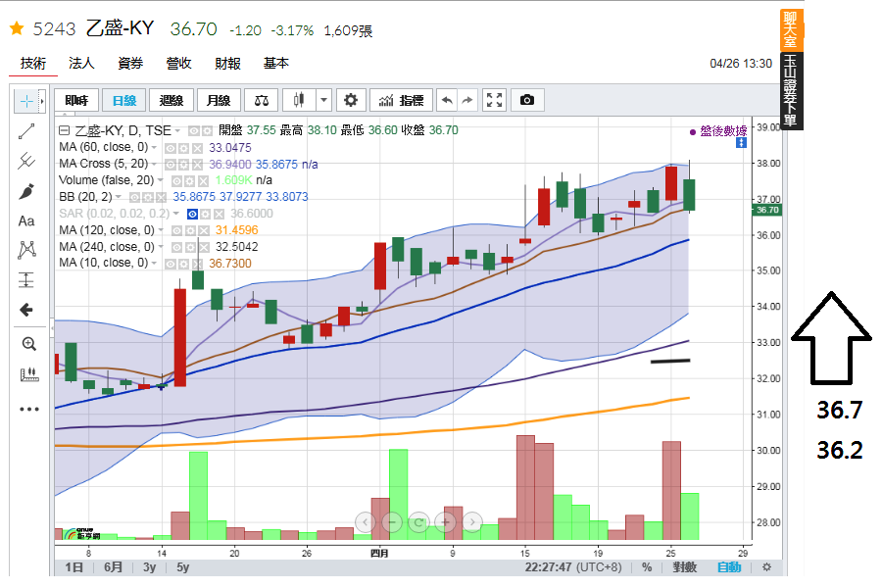The width and height of the screenshot is (882, 588).
Task: Open the three-dots more tools menu
Action: tap(28, 409)
